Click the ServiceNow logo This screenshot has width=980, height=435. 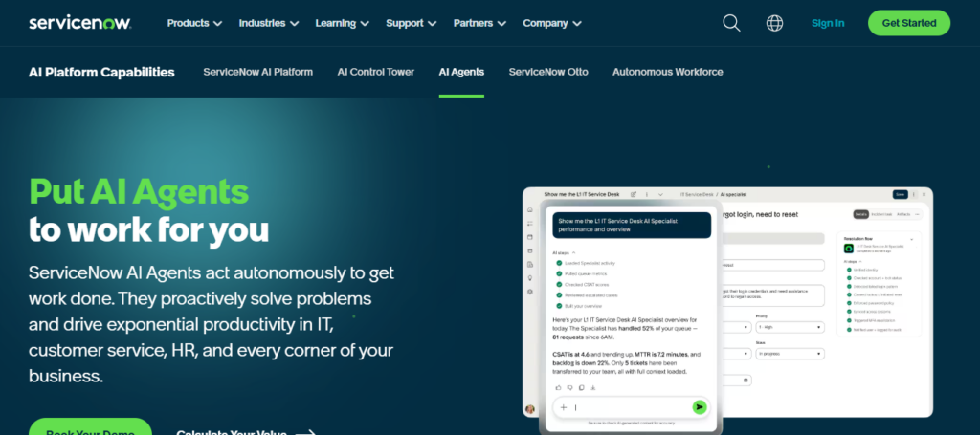tap(80, 23)
